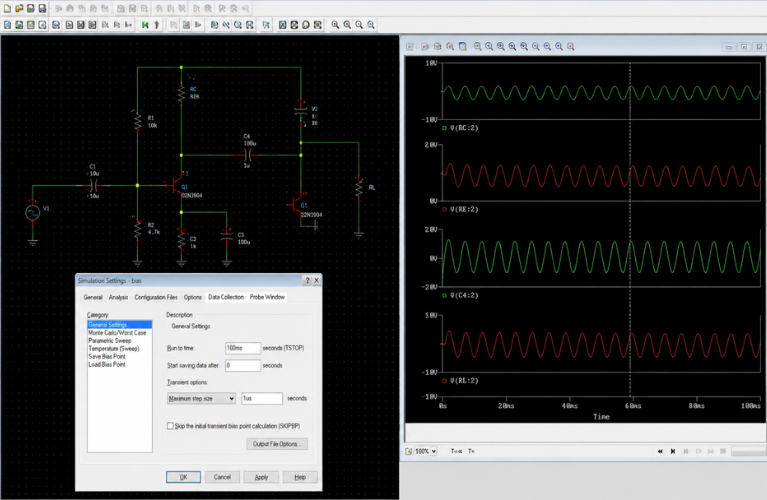Click last magnifier in schematic zoom group
767x500 pixels.
coord(371,25)
